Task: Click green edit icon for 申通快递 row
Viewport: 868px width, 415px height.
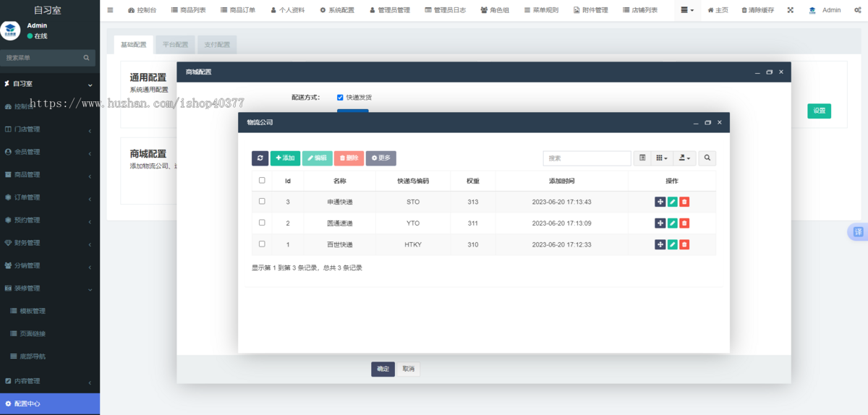Action: tap(672, 202)
